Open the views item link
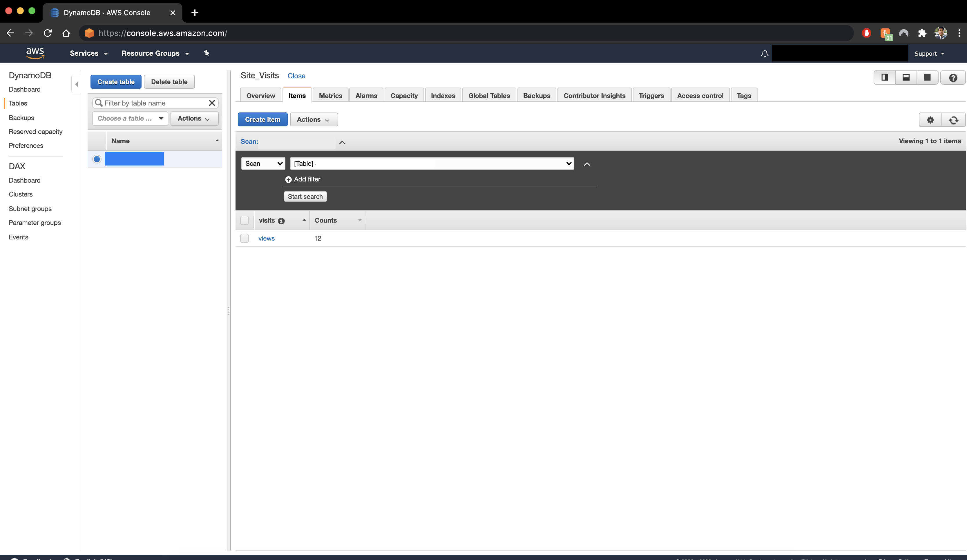 tap(266, 238)
